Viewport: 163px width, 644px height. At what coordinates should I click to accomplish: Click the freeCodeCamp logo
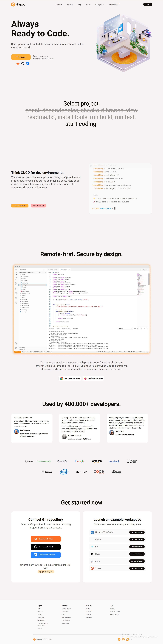coord(44,461)
